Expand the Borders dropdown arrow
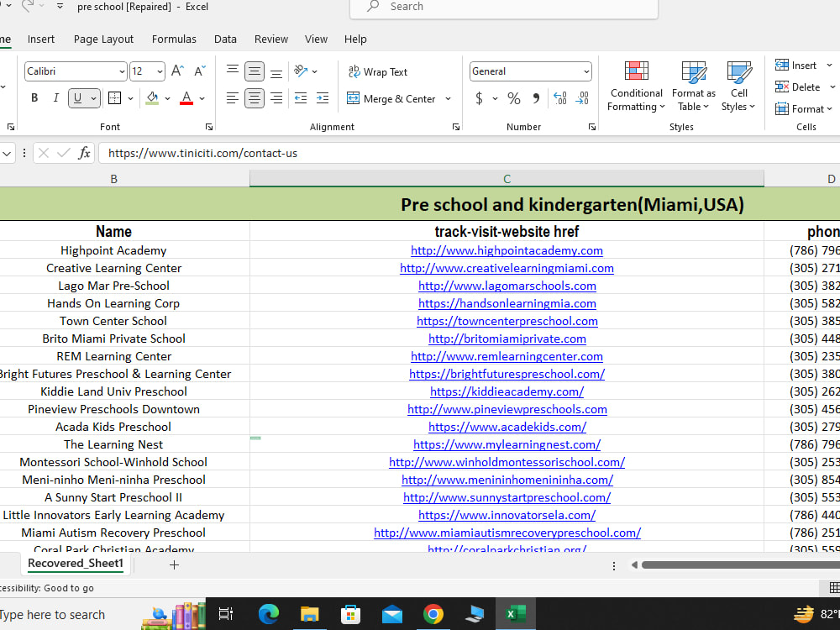The height and width of the screenshot is (630, 840). pyautogui.click(x=130, y=98)
